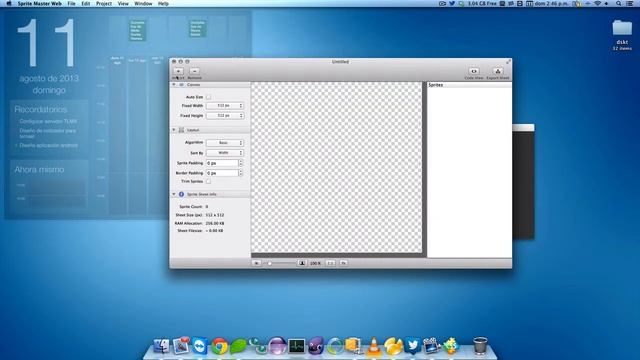Click the Sheet Size 512 x 512 value
640x360 pixels.
(215, 215)
